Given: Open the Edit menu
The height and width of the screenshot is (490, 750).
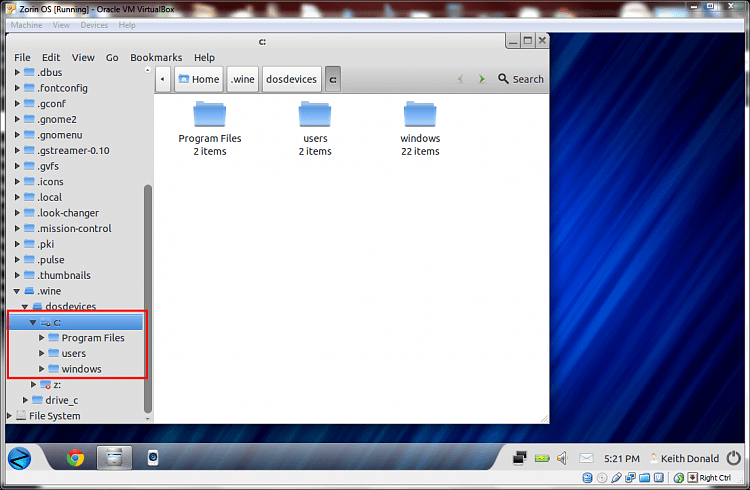Looking at the screenshot, I should click(x=51, y=57).
